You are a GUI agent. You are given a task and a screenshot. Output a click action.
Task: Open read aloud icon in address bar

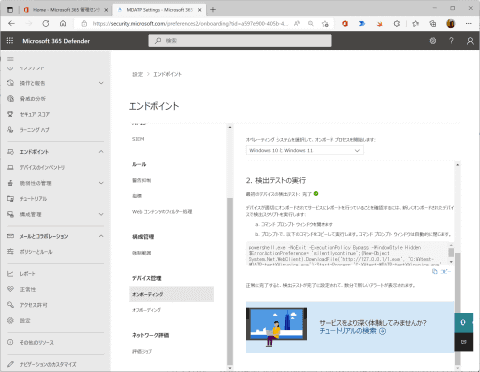(x=297, y=23)
